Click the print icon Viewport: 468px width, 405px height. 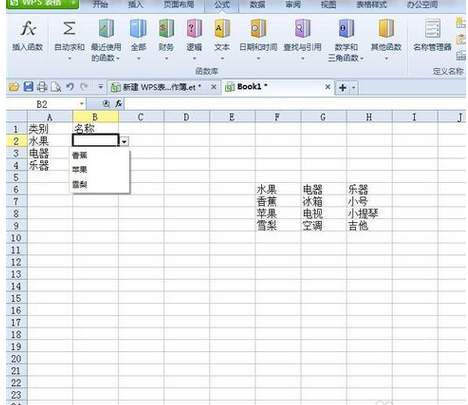pos(42,87)
